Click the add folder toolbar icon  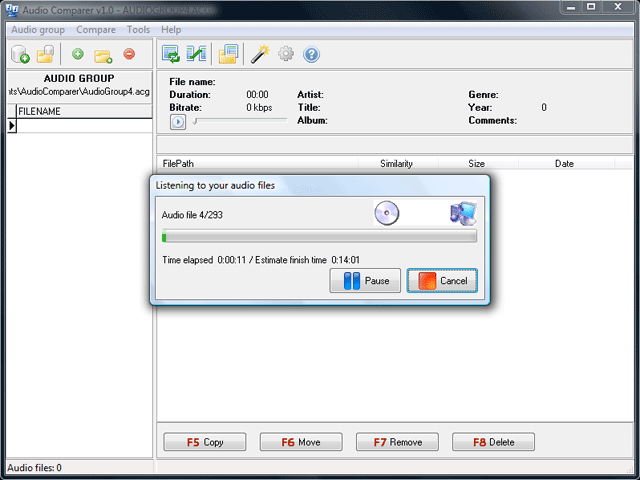point(103,56)
